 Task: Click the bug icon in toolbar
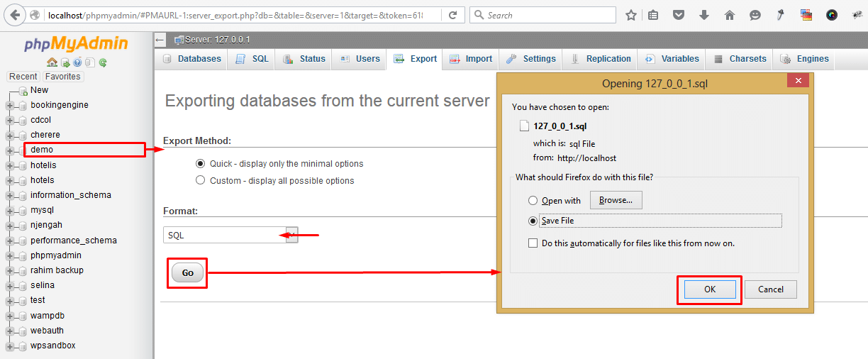pyautogui.click(x=857, y=15)
